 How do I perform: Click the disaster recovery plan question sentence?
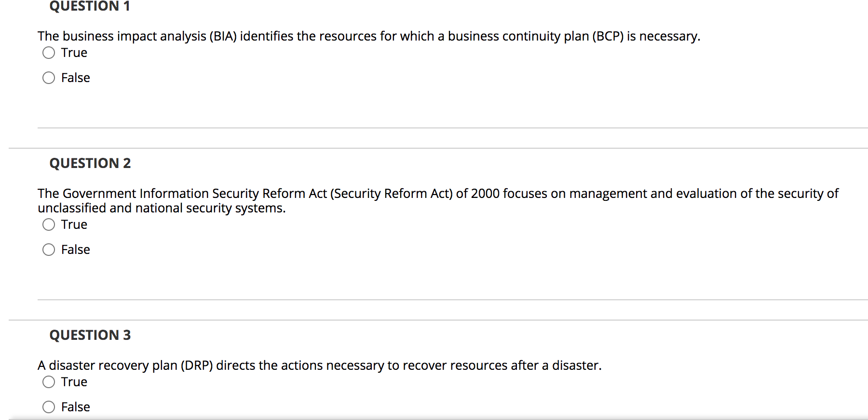(320, 365)
